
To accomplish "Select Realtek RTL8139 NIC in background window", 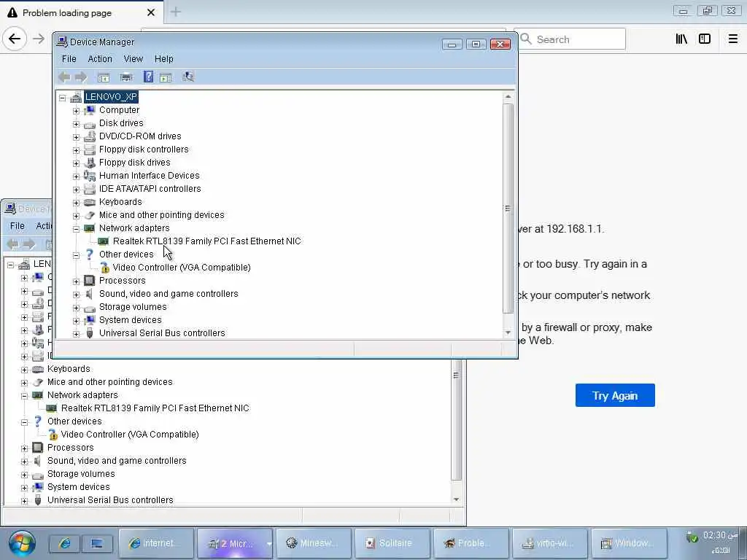I will click(x=155, y=408).
